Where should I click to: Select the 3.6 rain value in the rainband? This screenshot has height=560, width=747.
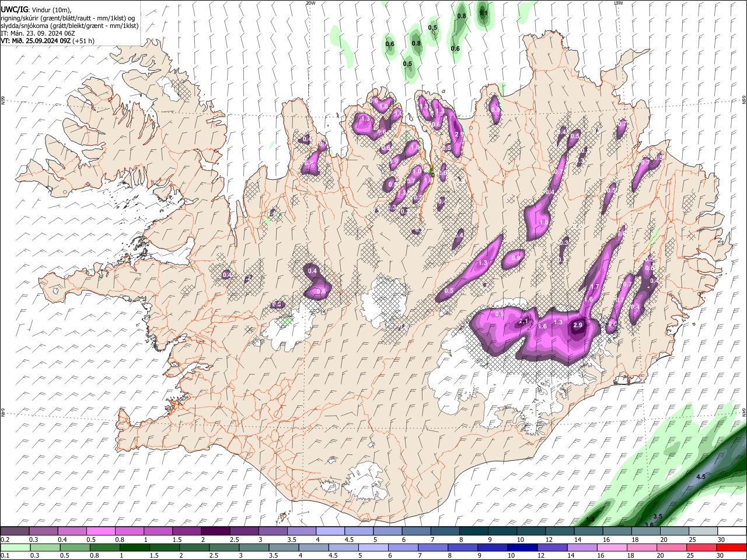click(x=649, y=525)
